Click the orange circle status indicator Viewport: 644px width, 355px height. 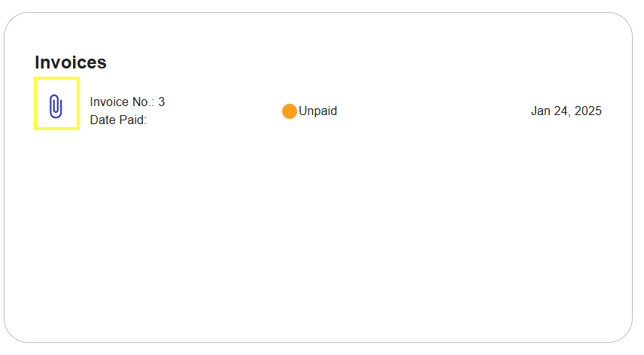[x=290, y=111]
